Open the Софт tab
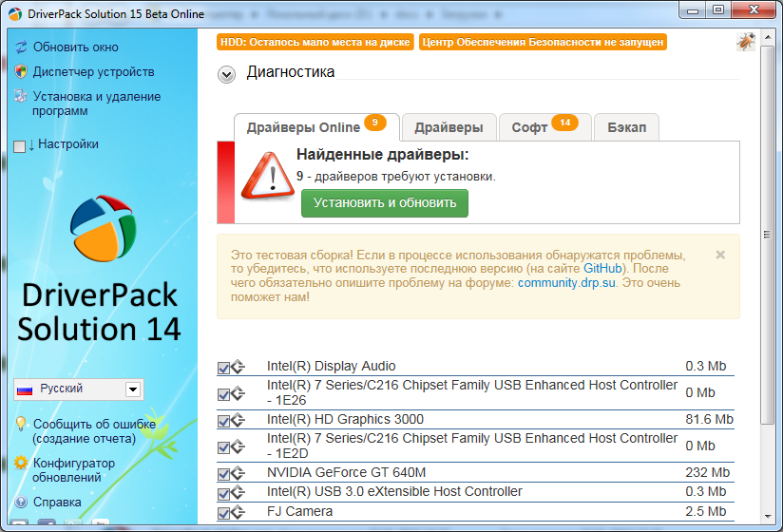 click(x=544, y=127)
